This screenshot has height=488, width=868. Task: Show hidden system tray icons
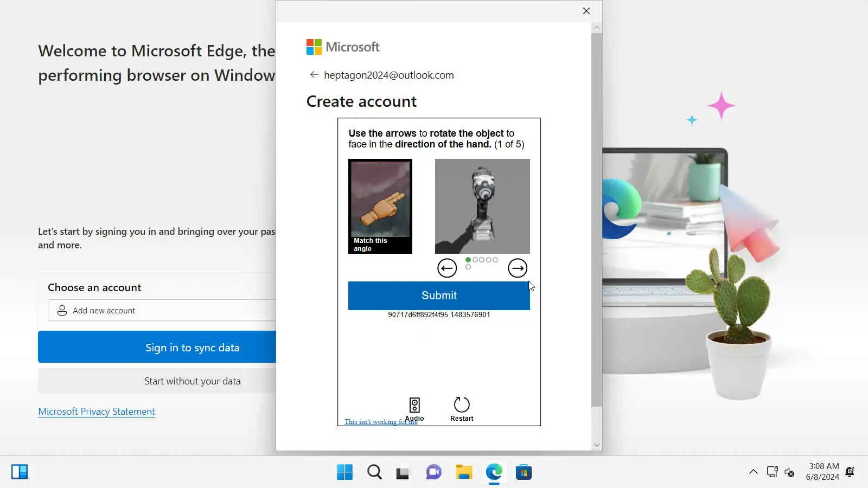pyautogui.click(x=754, y=472)
